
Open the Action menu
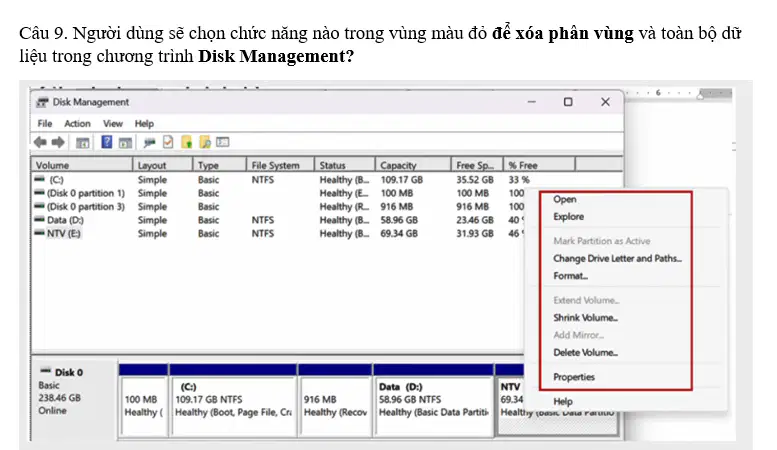click(77, 123)
